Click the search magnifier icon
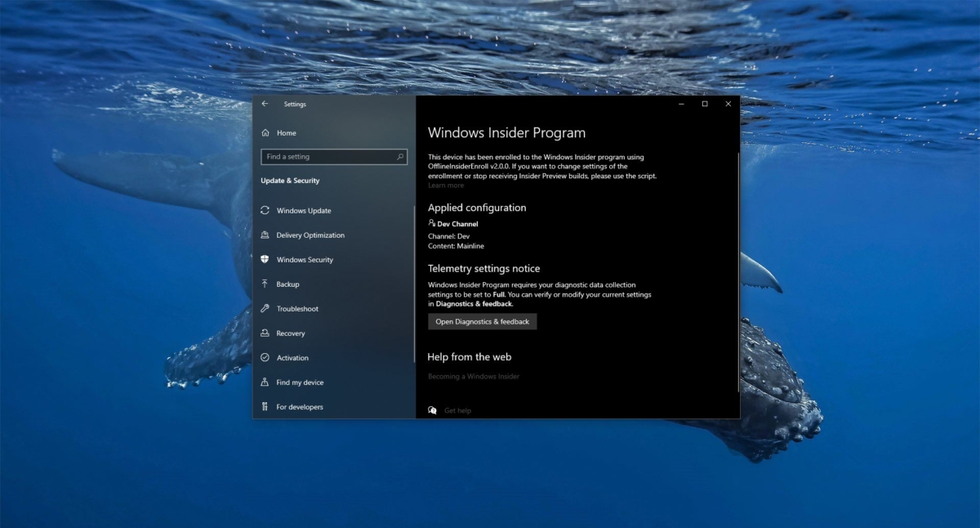Screen dimensions: 980x528 click(399, 156)
